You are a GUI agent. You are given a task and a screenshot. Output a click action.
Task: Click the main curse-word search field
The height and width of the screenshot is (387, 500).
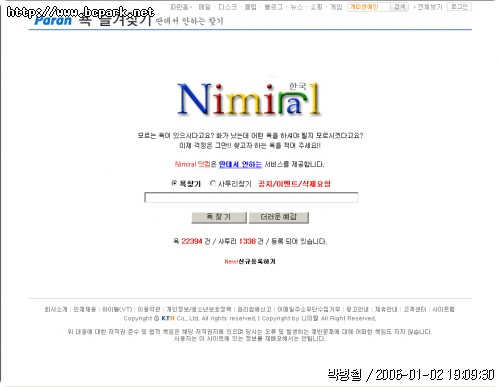[x=251, y=197]
